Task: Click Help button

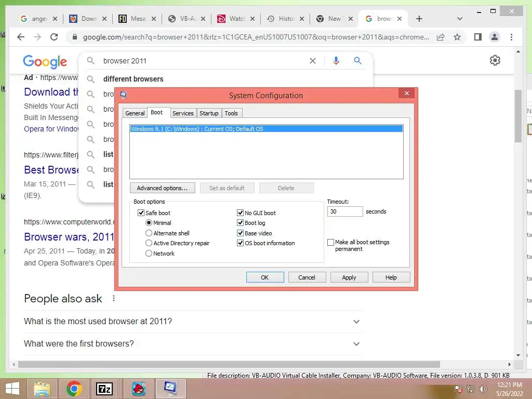Action: click(391, 277)
